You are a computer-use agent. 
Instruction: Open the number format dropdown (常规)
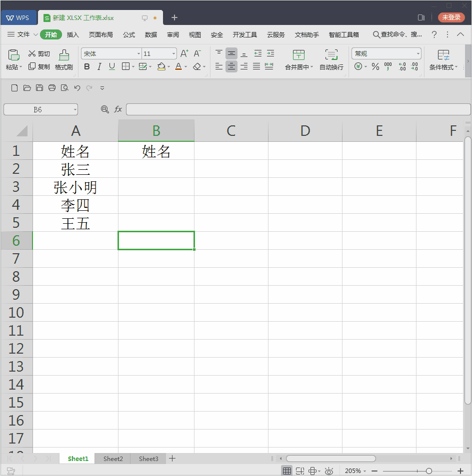[418, 54]
